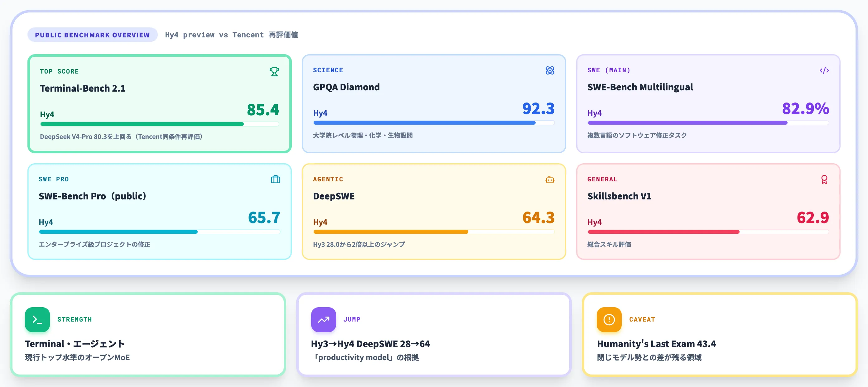868x387 pixels.
Task: Click the 複数言語のソフトウェア修正タスク description
Action: (637, 135)
